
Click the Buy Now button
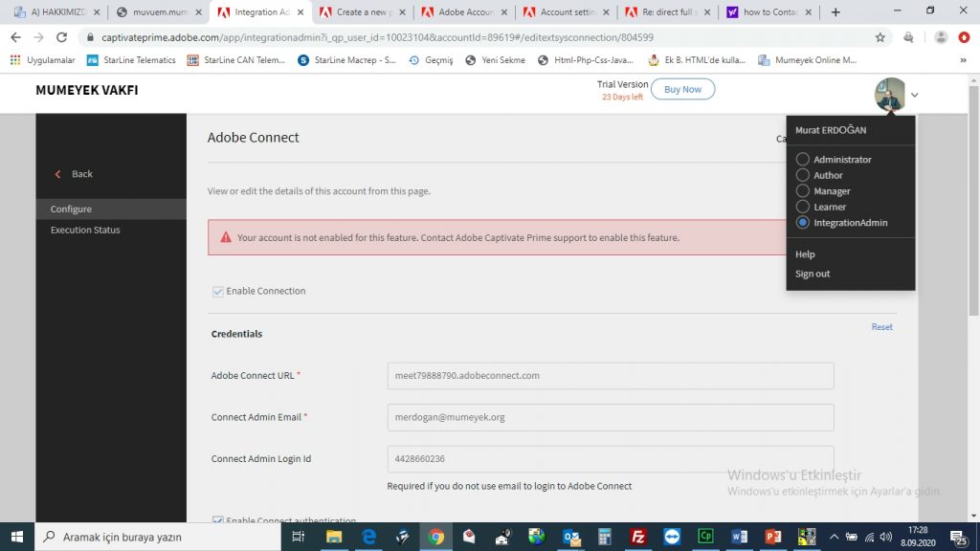[x=681, y=88]
